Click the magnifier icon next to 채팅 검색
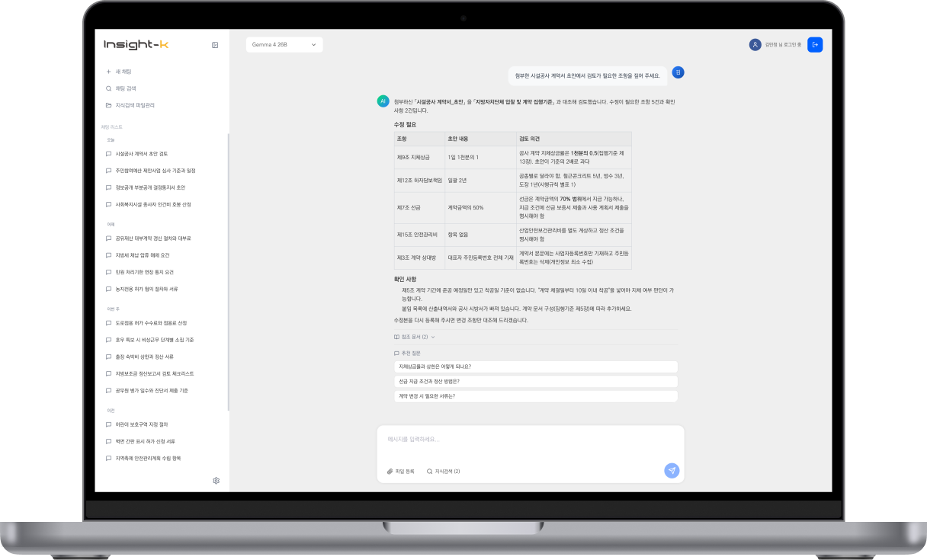 tap(108, 88)
